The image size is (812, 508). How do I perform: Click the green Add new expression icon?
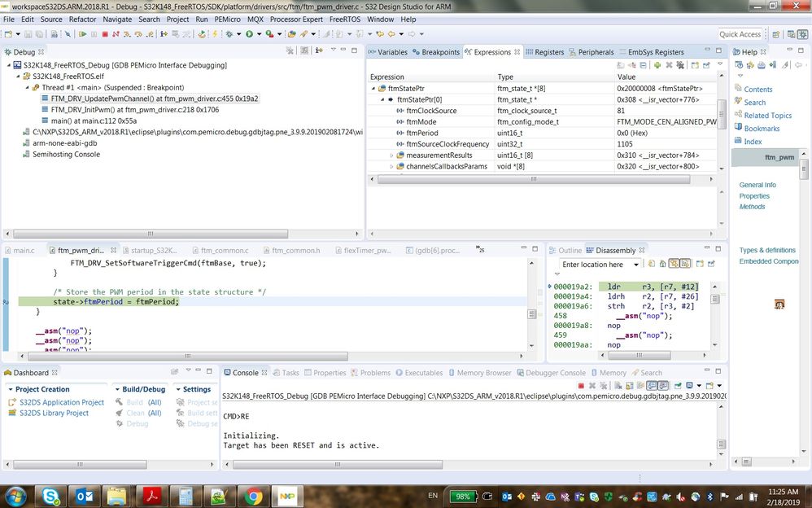pos(657,65)
